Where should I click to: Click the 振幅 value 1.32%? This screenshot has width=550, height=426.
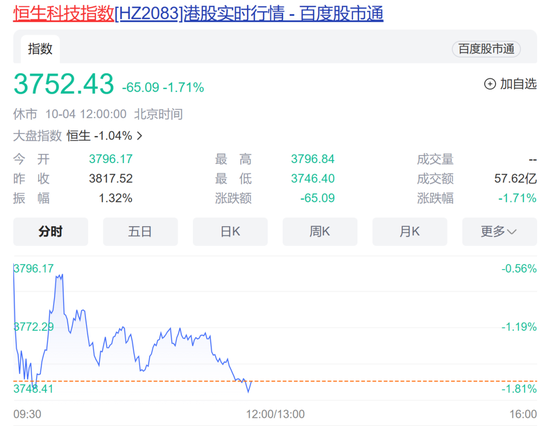pos(115,198)
